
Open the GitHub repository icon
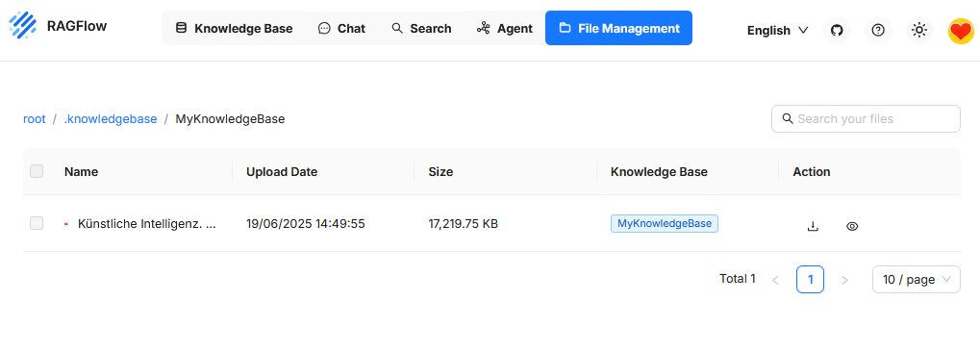[837, 30]
